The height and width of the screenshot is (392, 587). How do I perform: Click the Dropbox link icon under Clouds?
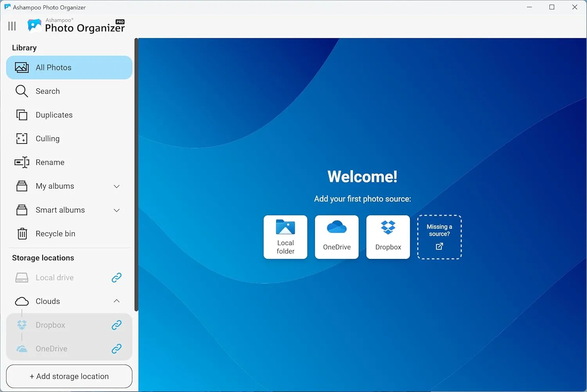pos(116,325)
